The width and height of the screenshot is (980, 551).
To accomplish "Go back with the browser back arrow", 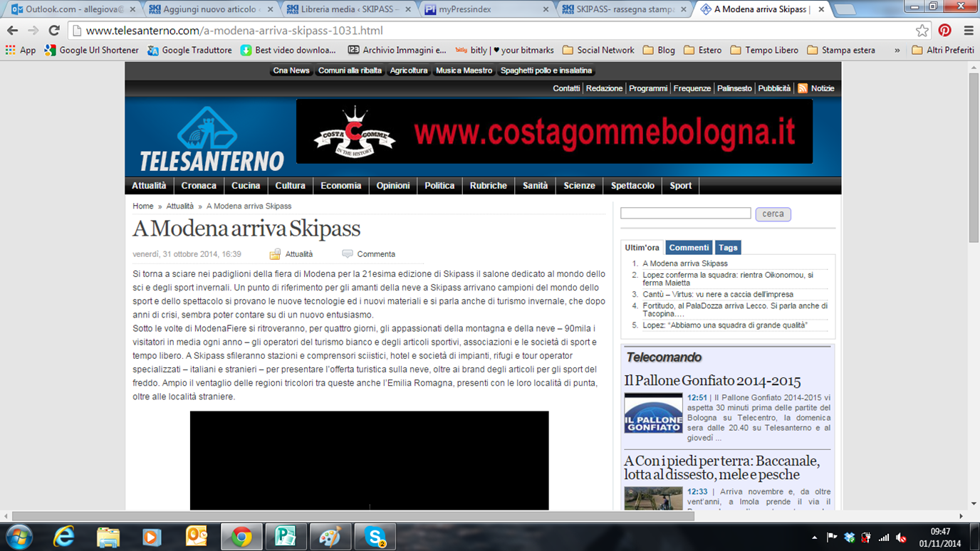I will (x=12, y=31).
